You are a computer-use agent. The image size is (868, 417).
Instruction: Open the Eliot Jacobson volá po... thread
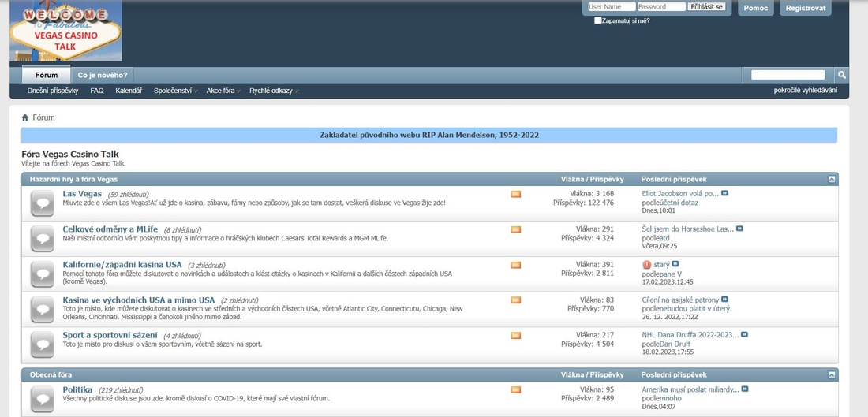680,194
